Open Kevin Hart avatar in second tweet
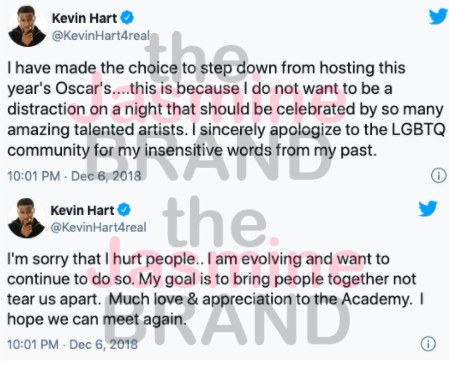Image resolution: width=449 pixels, height=373 pixels. coord(27,218)
